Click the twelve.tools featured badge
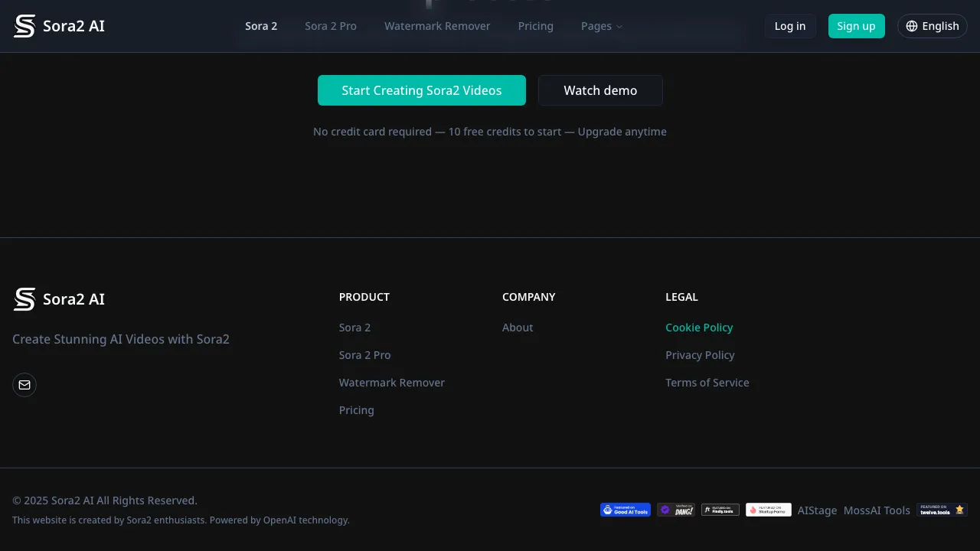The image size is (980, 551). pyautogui.click(x=942, y=510)
